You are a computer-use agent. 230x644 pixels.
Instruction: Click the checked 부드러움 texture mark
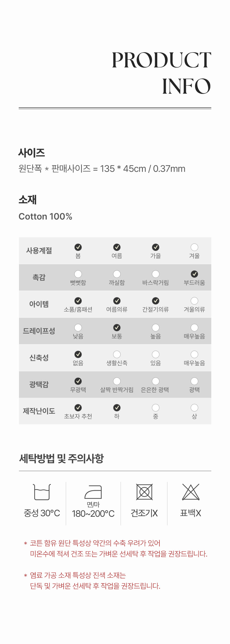click(x=194, y=274)
